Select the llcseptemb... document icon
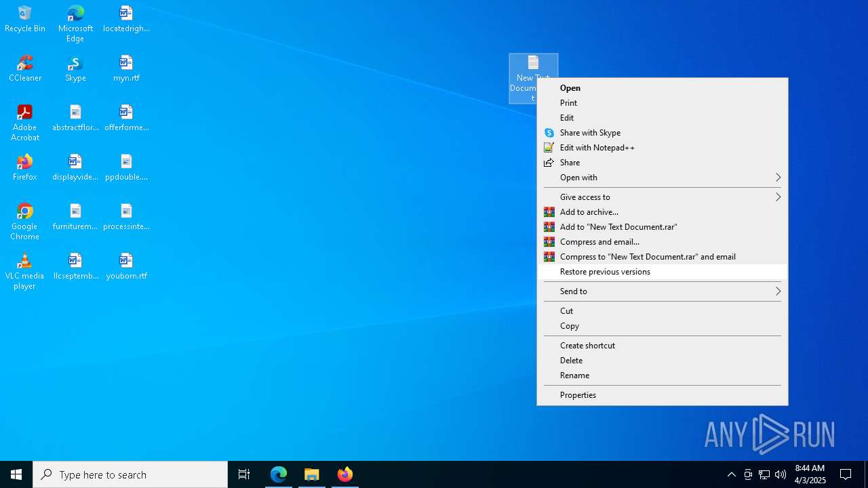This screenshot has width=868, height=488. 75,266
